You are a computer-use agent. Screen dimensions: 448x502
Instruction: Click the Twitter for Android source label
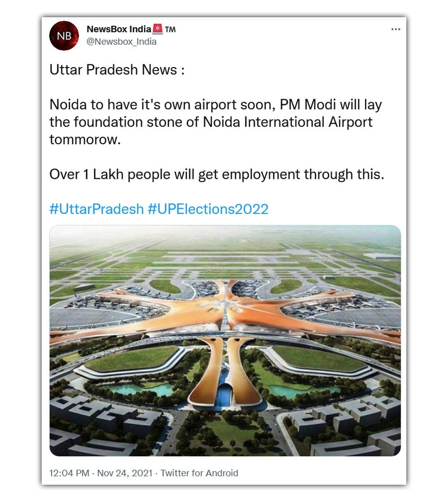pos(199,473)
